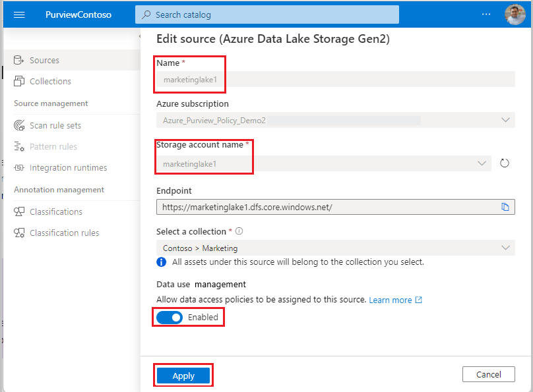Open the more options ellipsis menu

(486, 14)
